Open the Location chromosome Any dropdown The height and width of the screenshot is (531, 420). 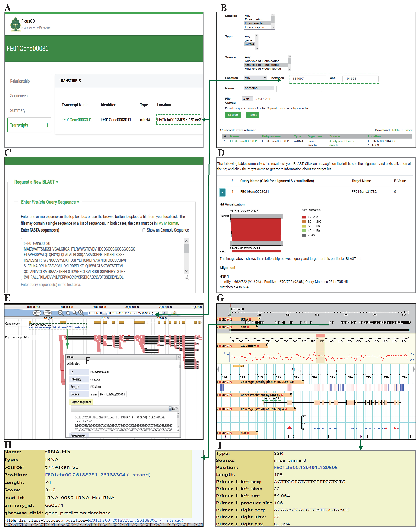[x=255, y=77]
